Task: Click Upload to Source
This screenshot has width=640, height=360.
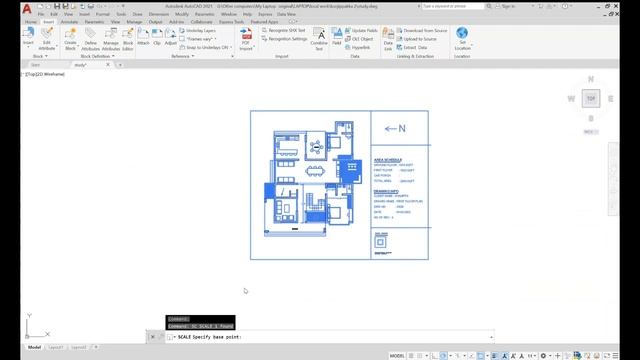Action: (417, 39)
